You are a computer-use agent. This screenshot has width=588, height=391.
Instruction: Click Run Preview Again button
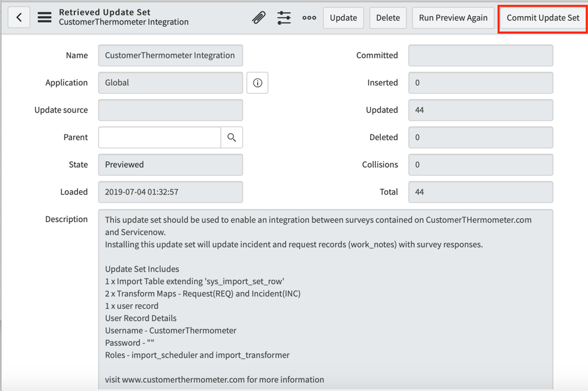tap(453, 18)
